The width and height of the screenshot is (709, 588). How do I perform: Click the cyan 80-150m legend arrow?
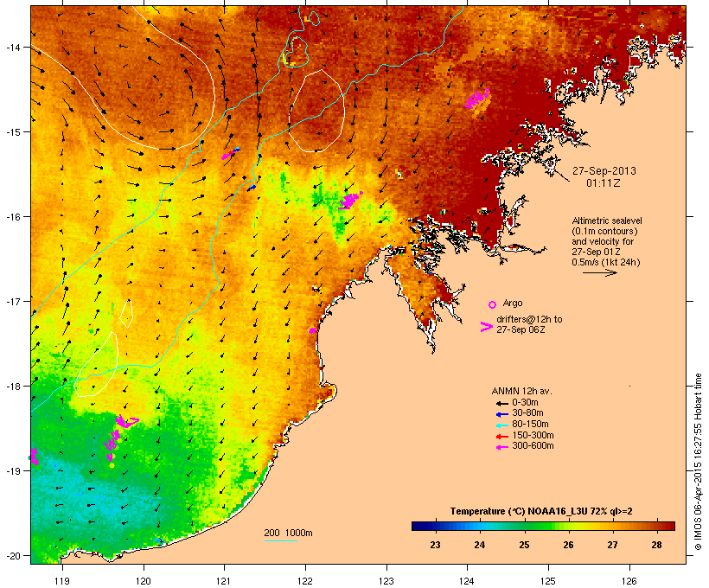[x=501, y=425]
